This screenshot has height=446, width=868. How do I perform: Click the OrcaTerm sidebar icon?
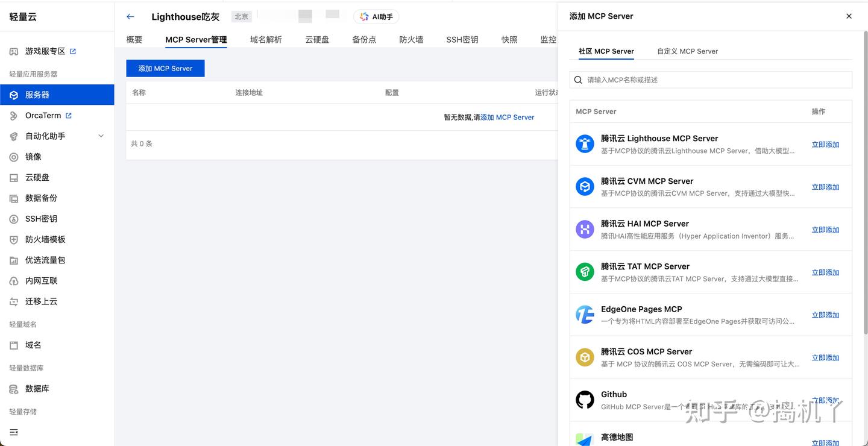[13, 116]
